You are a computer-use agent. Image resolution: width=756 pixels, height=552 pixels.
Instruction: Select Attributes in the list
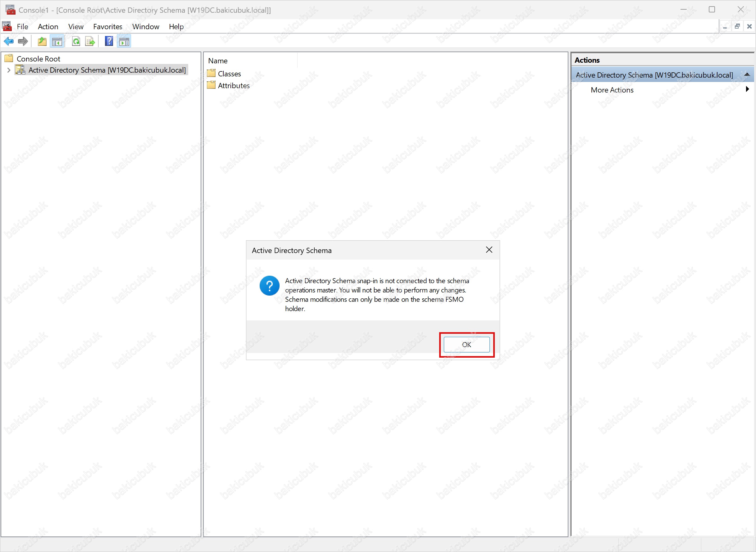pyautogui.click(x=234, y=86)
